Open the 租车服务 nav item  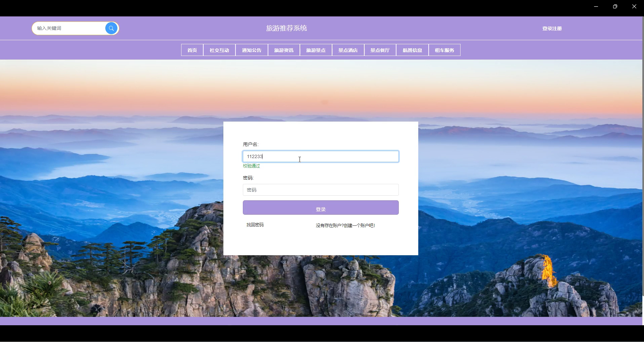point(444,50)
